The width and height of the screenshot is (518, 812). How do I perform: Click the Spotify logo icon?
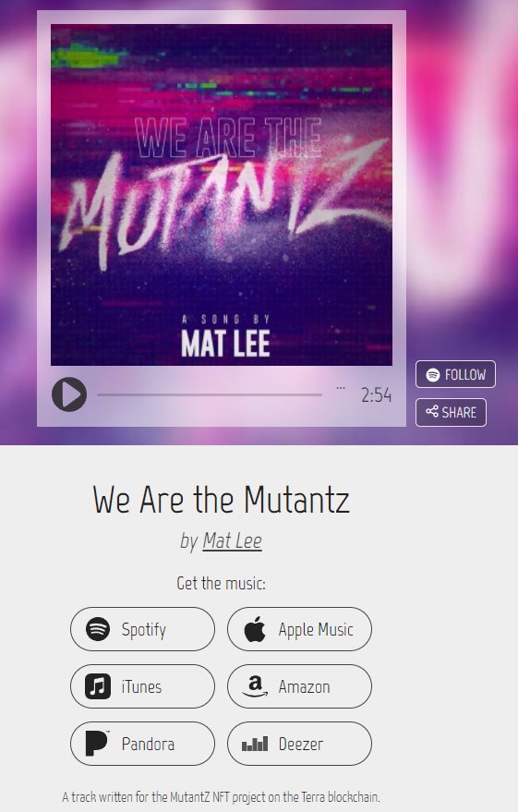98,629
